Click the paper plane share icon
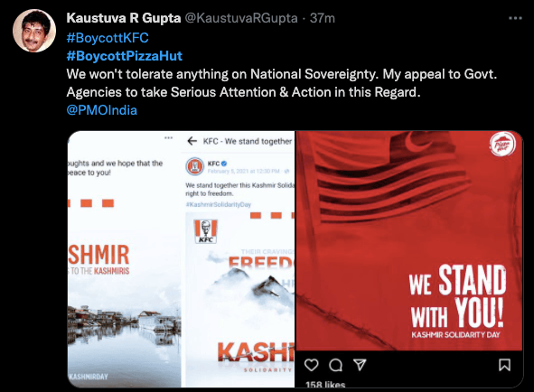 pos(360,364)
